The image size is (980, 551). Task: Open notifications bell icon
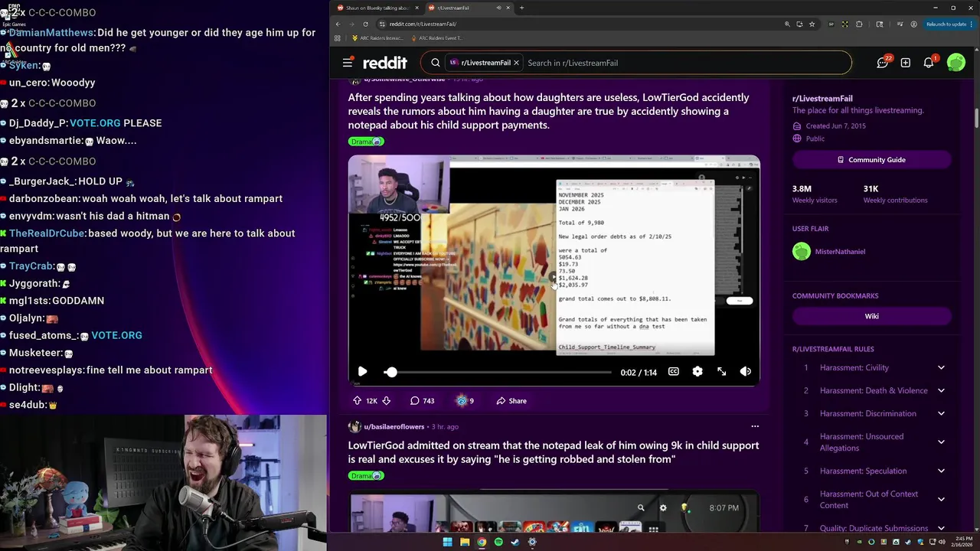(x=929, y=63)
